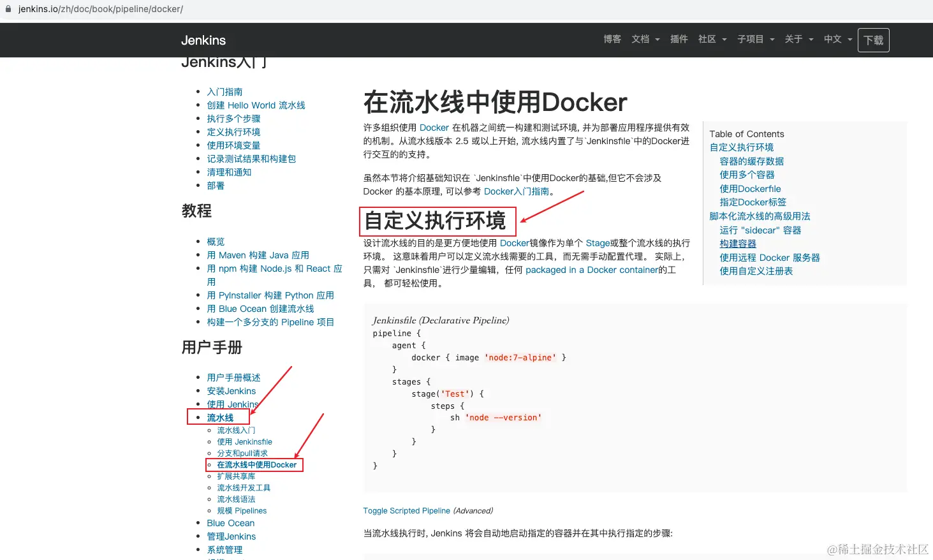Open 使用环境变量 in the sidebar

click(233, 145)
